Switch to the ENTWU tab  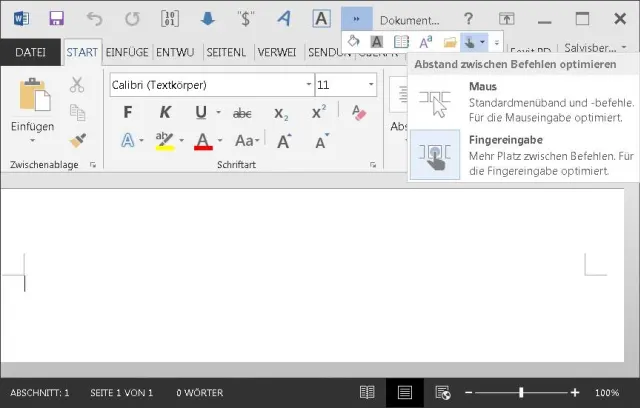[x=175, y=52]
